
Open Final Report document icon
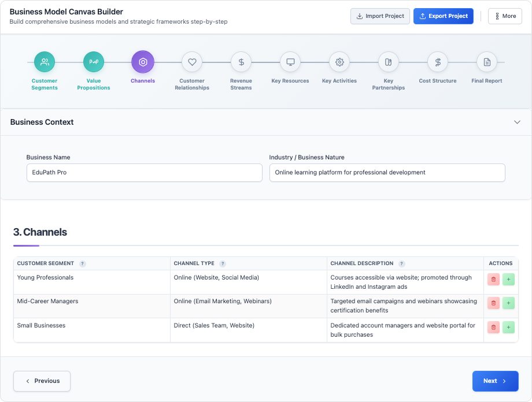[x=487, y=62]
